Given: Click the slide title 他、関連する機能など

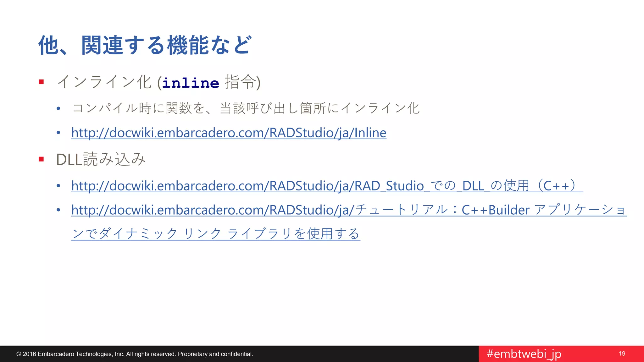Looking at the screenshot, I should click(x=145, y=45).
